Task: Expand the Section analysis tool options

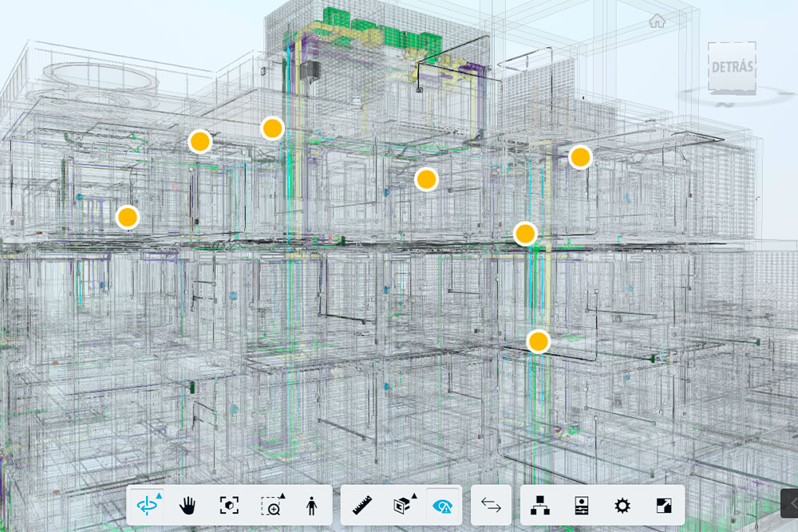Action: click(413, 497)
